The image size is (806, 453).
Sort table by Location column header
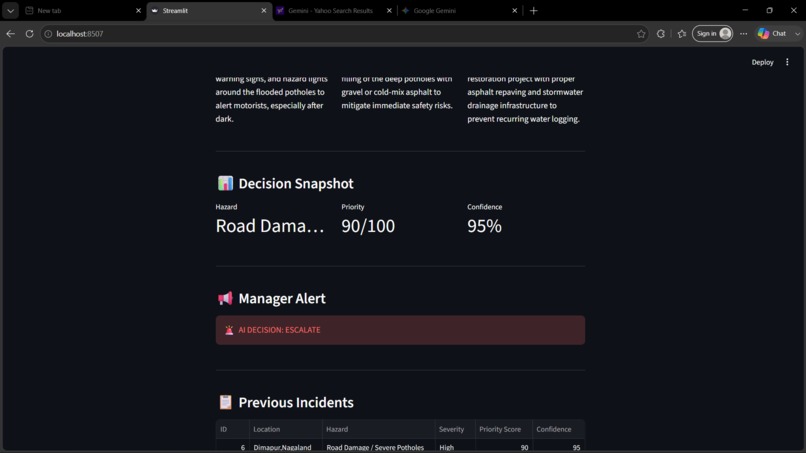point(285,429)
